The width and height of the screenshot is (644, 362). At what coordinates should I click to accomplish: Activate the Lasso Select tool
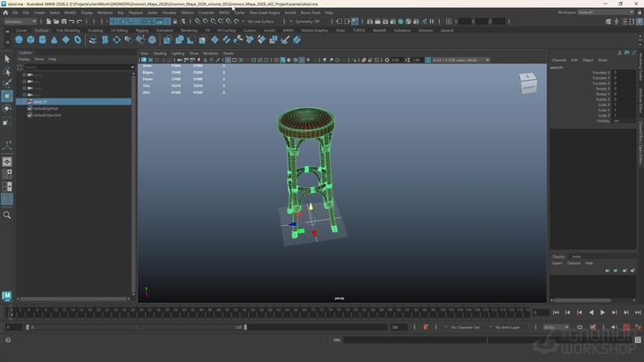(7, 71)
